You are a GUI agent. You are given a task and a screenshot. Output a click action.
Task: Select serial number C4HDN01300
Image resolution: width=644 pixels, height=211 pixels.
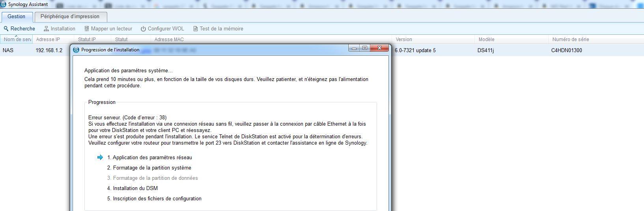(566, 50)
